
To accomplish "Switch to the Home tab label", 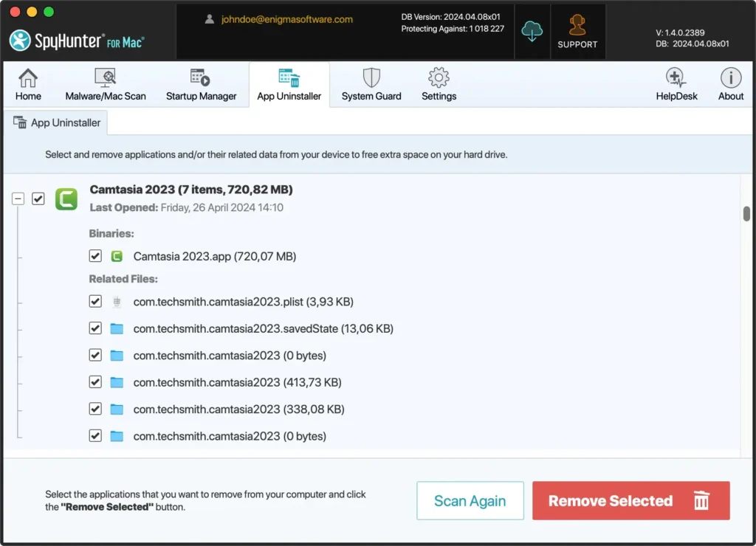I will 28,96.
